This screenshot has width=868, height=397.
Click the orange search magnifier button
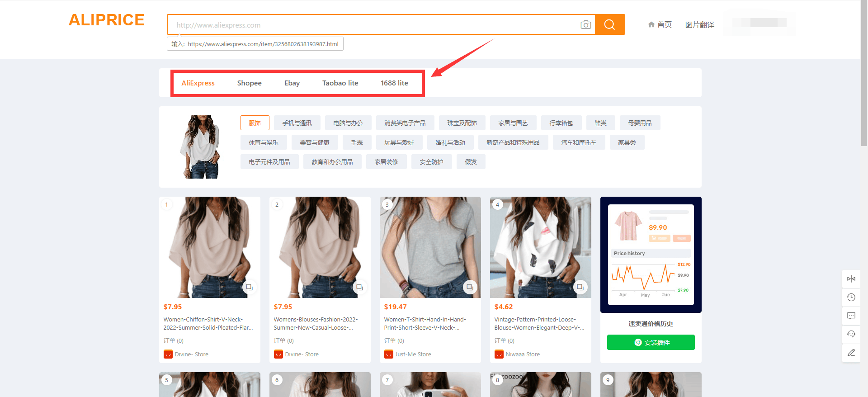pos(610,24)
